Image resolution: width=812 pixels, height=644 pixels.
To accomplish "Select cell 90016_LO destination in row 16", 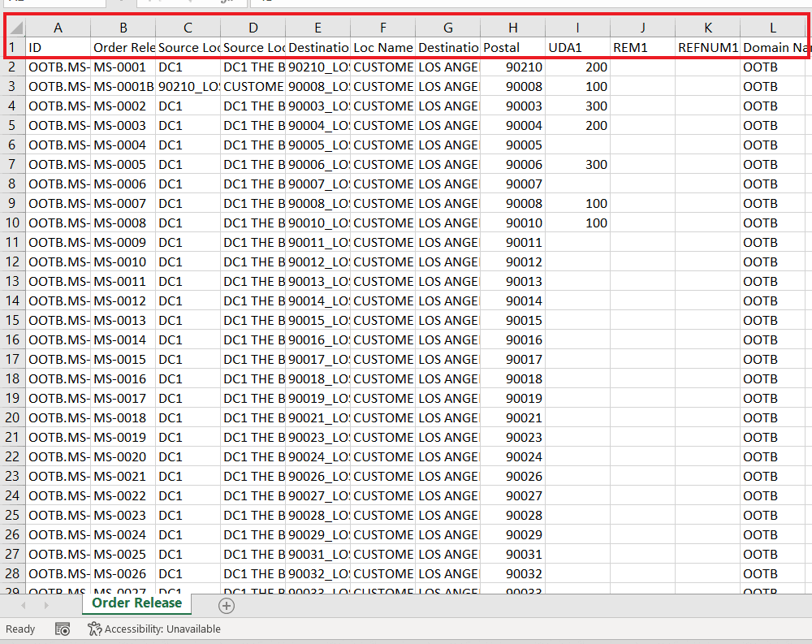I will 318,340.
